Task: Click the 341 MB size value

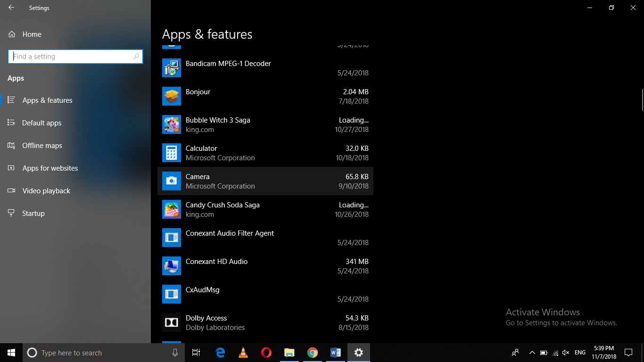Action: 357,262
